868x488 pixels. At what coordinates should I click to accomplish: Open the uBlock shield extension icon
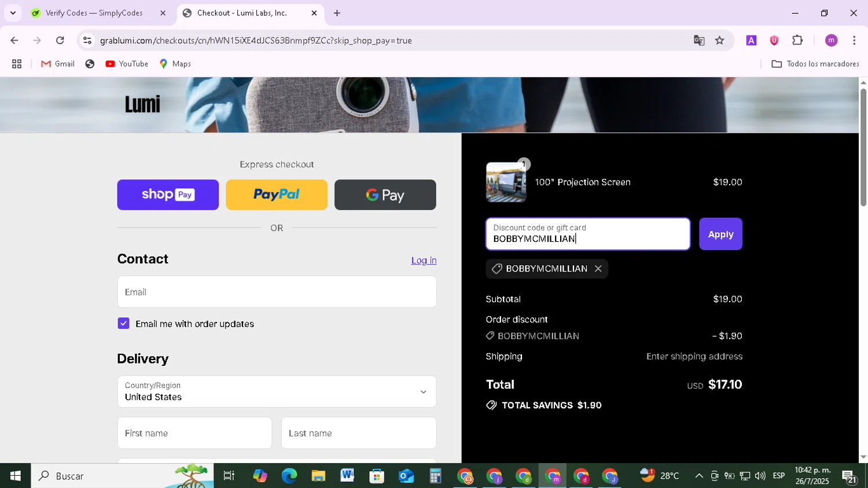(774, 41)
